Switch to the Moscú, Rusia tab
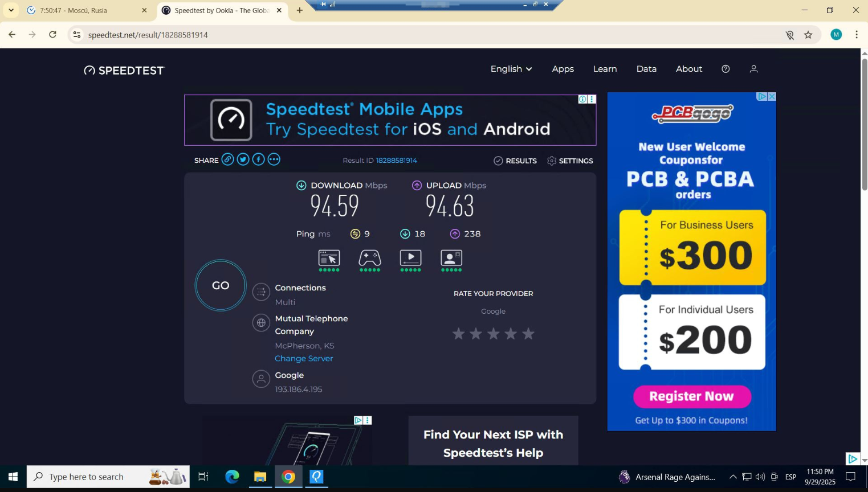Image resolution: width=868 pixels, height=492 pixels. [x=85, y=10]
